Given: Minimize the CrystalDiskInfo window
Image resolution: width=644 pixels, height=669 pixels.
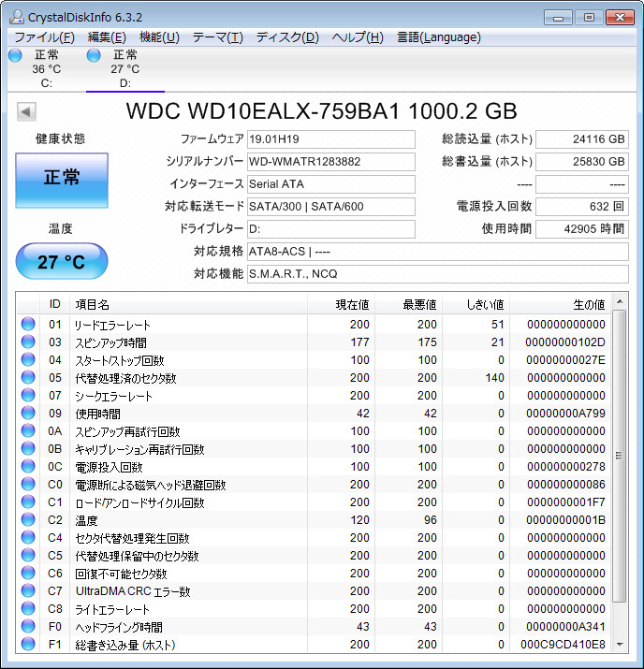Looking at the screenshot, I should tap(558, 18).
